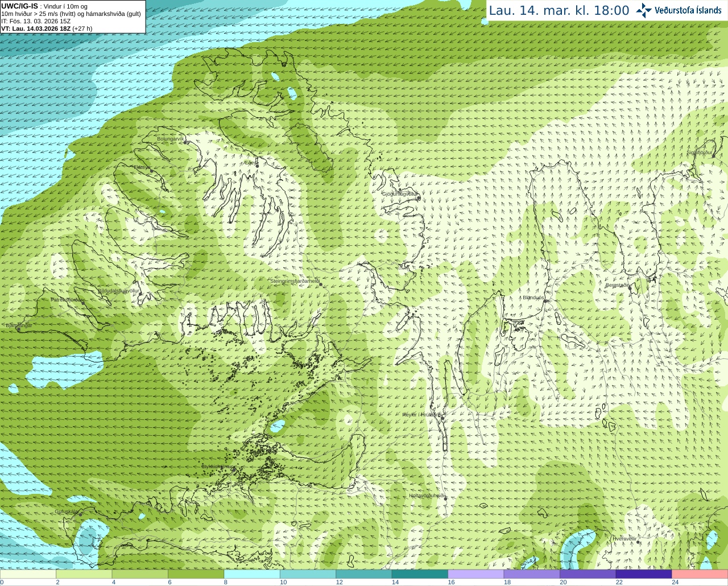Click the forecast time Lau. 14. mar. kl. 18:00
This screenshot has height=586, width=728.
(559, 11)
